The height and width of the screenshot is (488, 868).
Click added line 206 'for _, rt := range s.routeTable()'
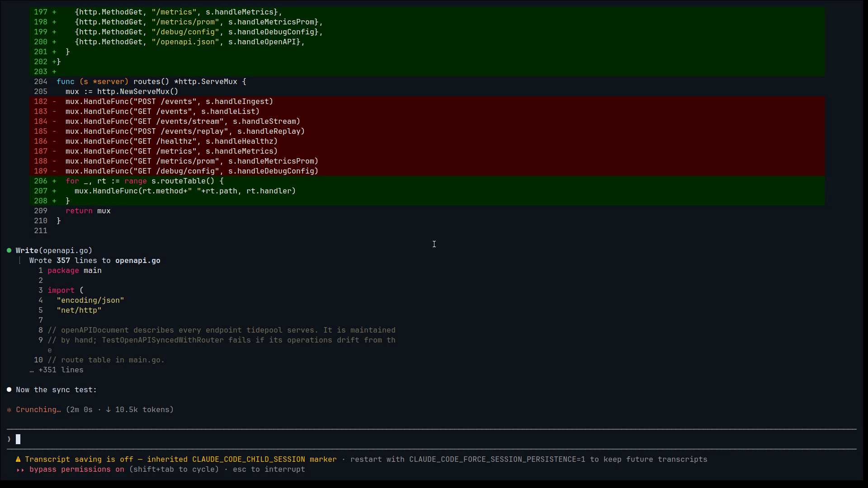pyautogui.click(x=427, y=181)
